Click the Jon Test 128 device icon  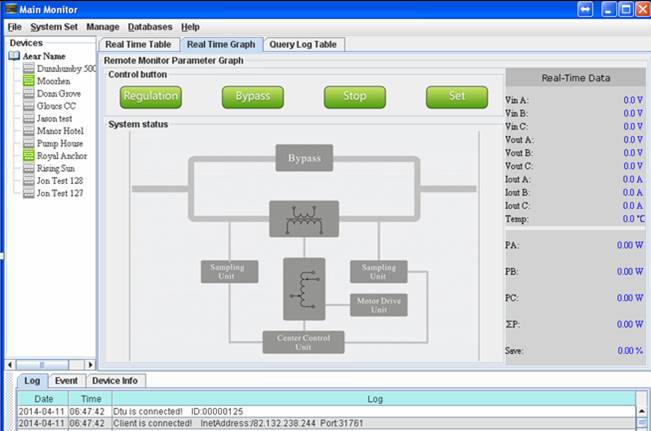coord(29,181)
